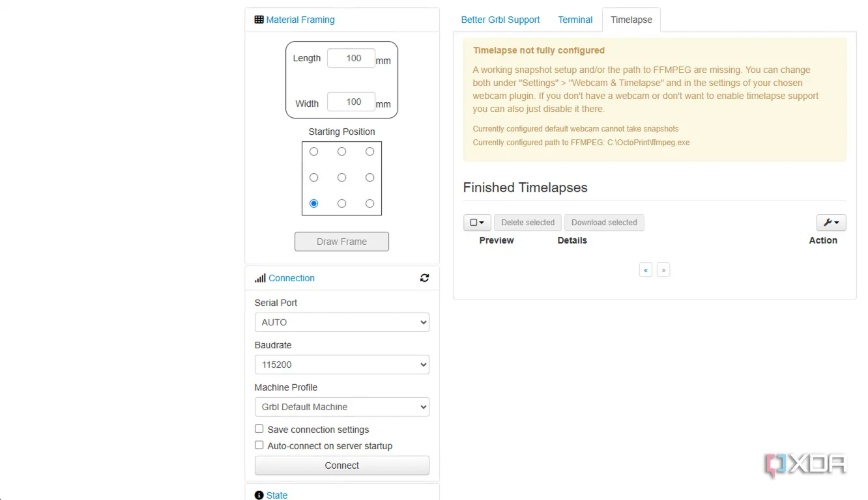Screen dimensions: 868x500
Task: Click the Material Framing grid icon
Action: [x=259, y=20]
